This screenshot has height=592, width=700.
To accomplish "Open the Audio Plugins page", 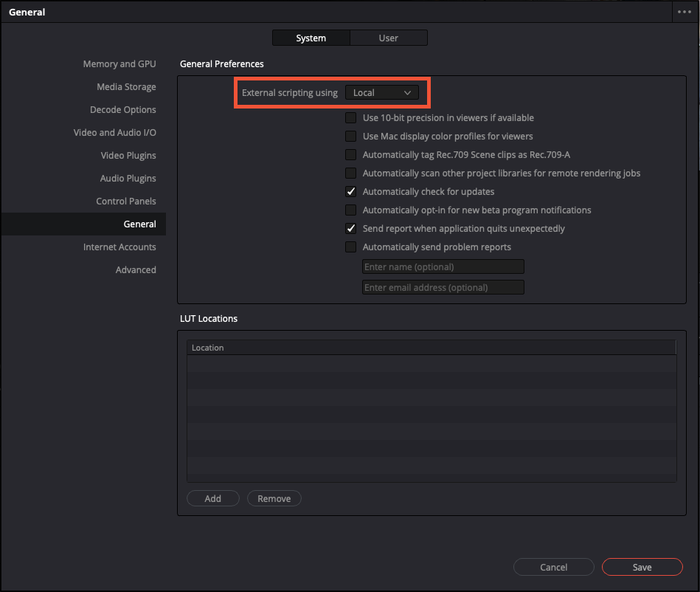I will click(x=128, y=178).
